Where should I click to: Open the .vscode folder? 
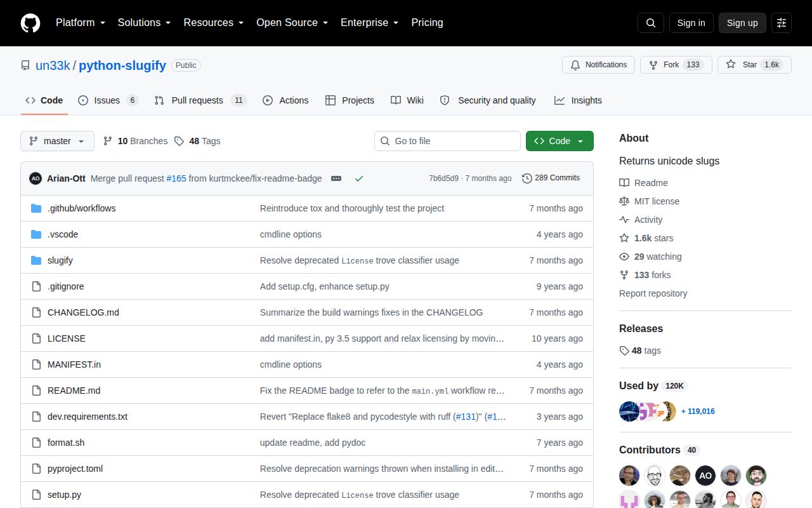[x=63, y=234]
